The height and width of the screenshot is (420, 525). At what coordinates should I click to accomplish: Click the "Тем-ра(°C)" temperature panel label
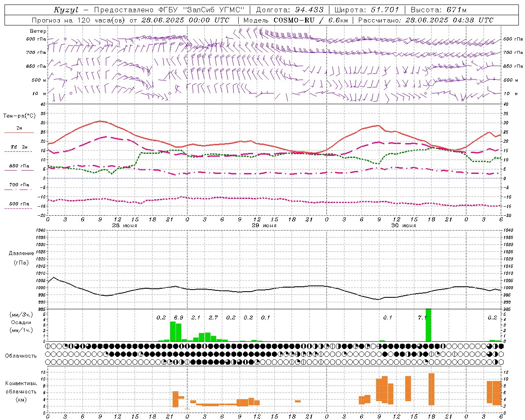19,116
